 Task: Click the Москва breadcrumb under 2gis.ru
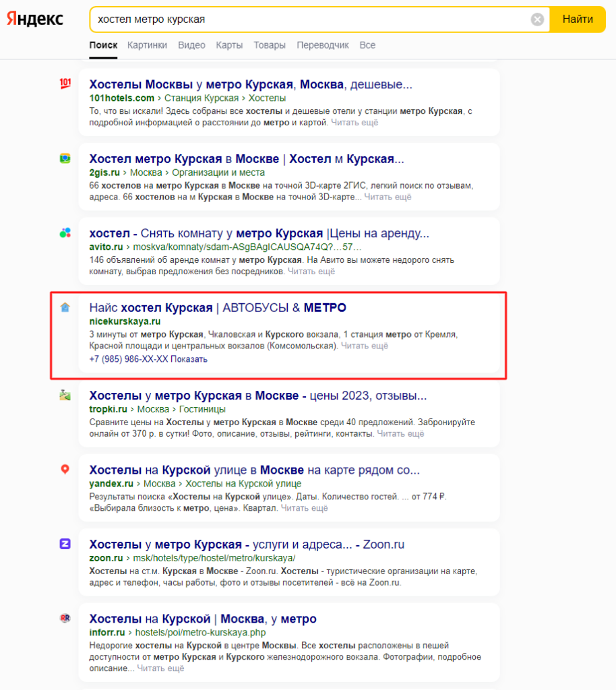coord(146,172)
